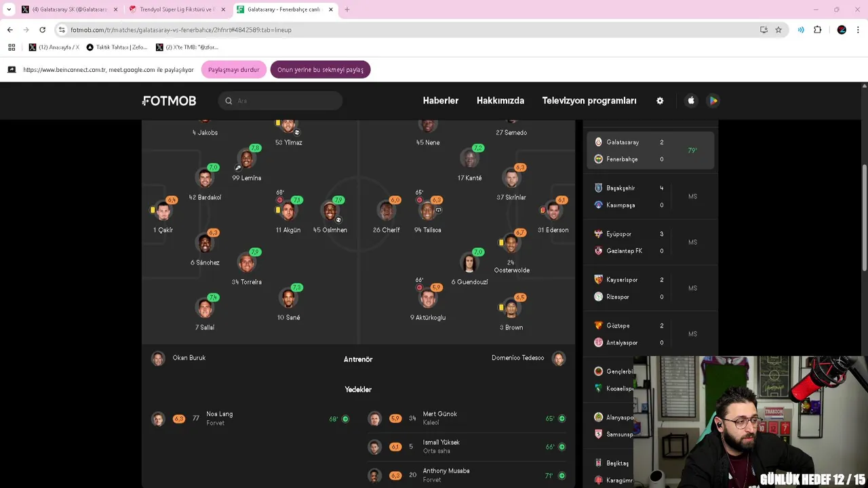Select Osimhen's player avatar
The image size is (868, 488).
(x=330, y=211)
